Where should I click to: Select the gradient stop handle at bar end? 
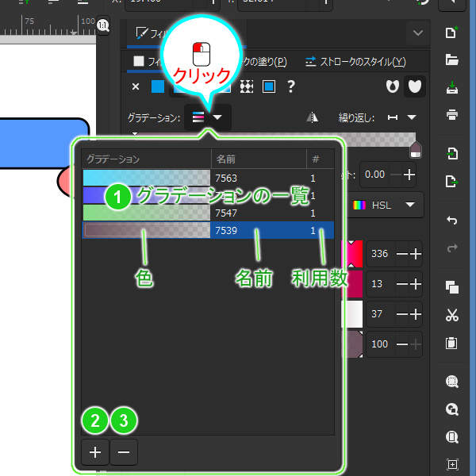416,150
